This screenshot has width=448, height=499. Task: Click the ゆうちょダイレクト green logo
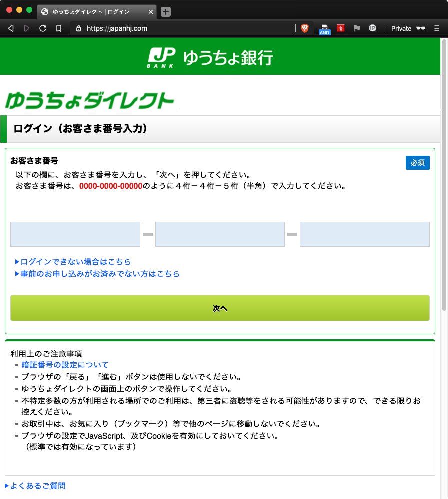(x=90, y=100)
